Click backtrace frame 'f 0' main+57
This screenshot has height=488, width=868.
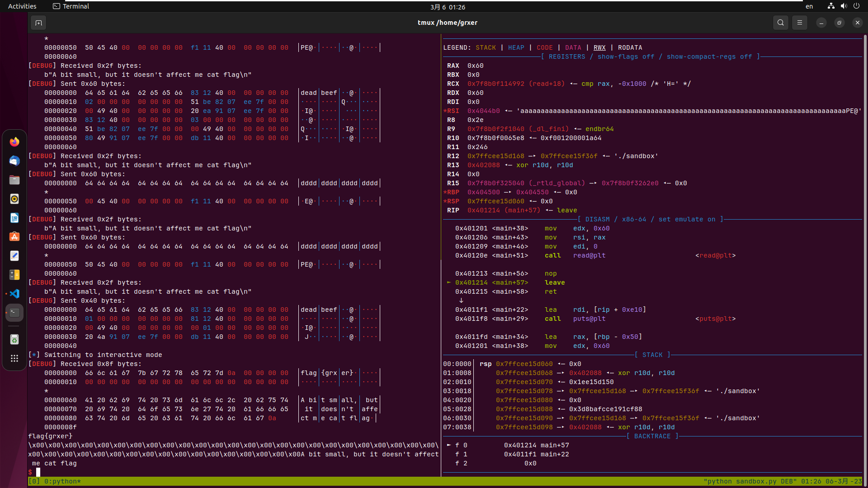pos(508,445)
